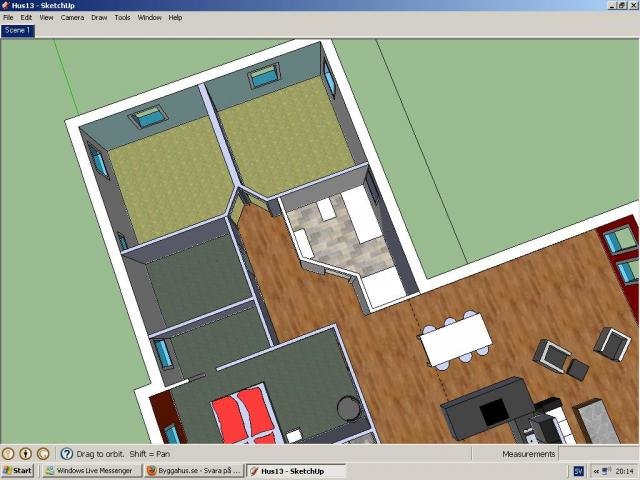Open the View menu
The width and height of the screenshot is (640, 480).
tap(46, 17)
